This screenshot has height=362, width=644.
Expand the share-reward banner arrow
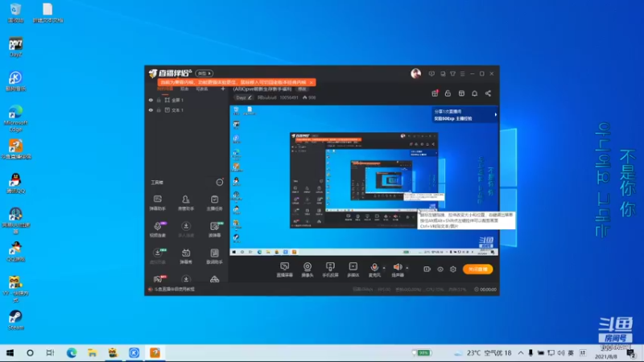pos(496,115)
